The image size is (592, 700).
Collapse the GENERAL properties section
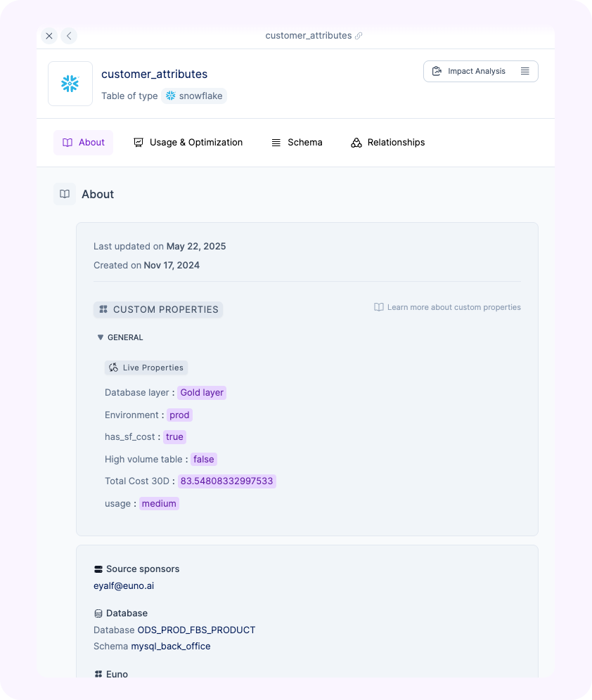[101, 337]
